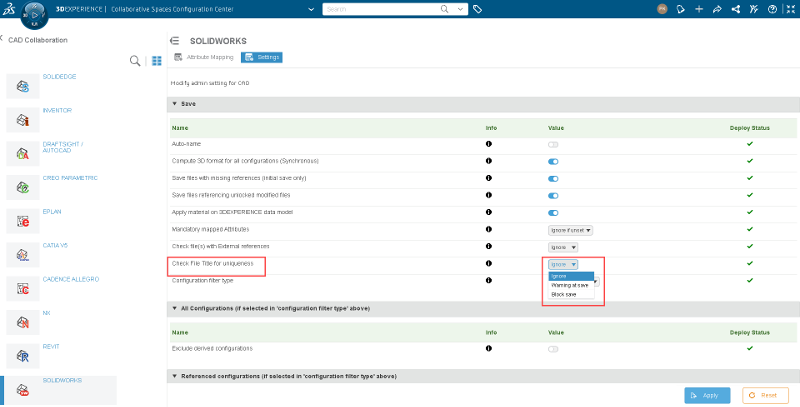800x407 pixels.
Task: Click the sidebar magnifier search icon
Action: (x=135, y=61)
